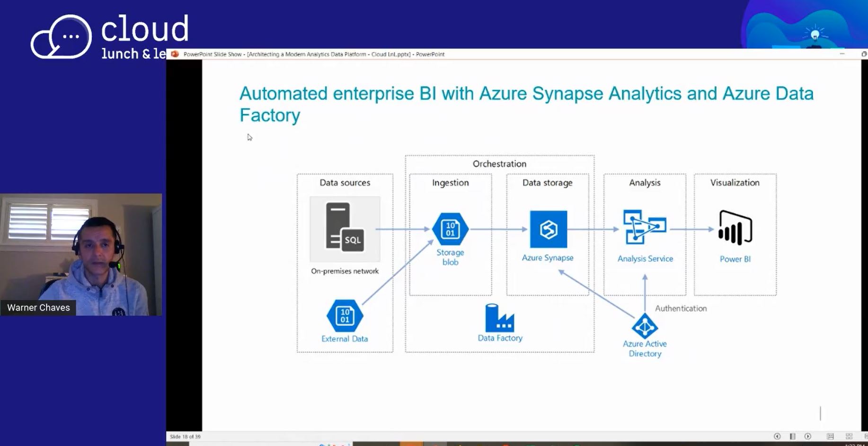Restore down the PowerPoint window
The image size is (868, 446).
pos(864,54)
